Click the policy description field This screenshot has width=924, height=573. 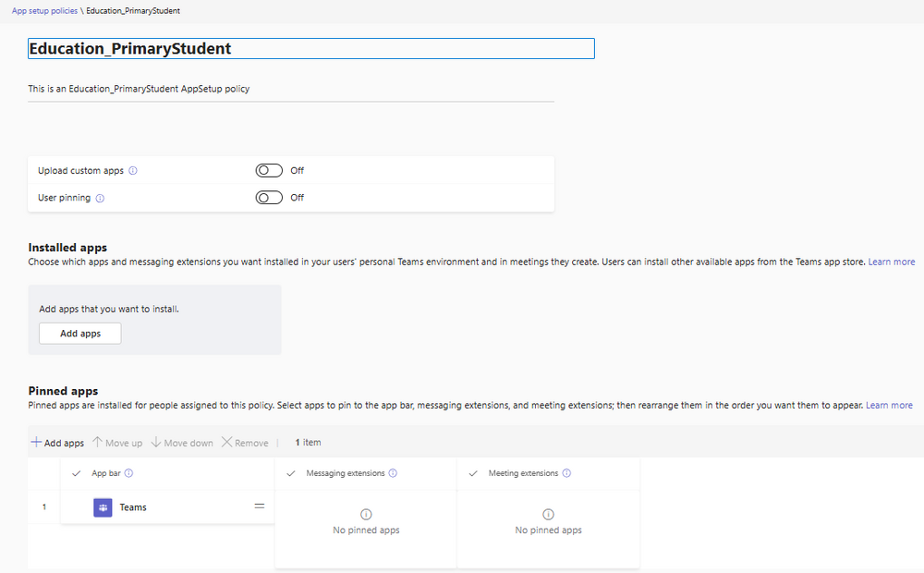click(291, 89)
